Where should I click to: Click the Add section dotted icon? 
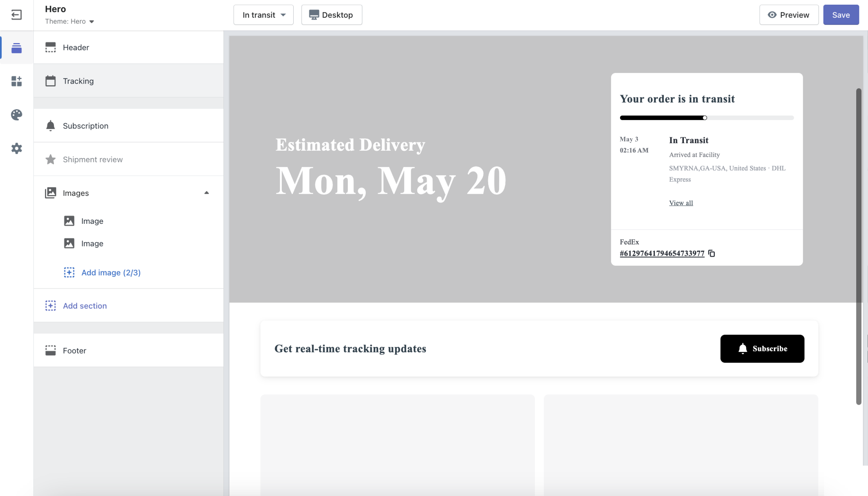(x=51, y=305)
